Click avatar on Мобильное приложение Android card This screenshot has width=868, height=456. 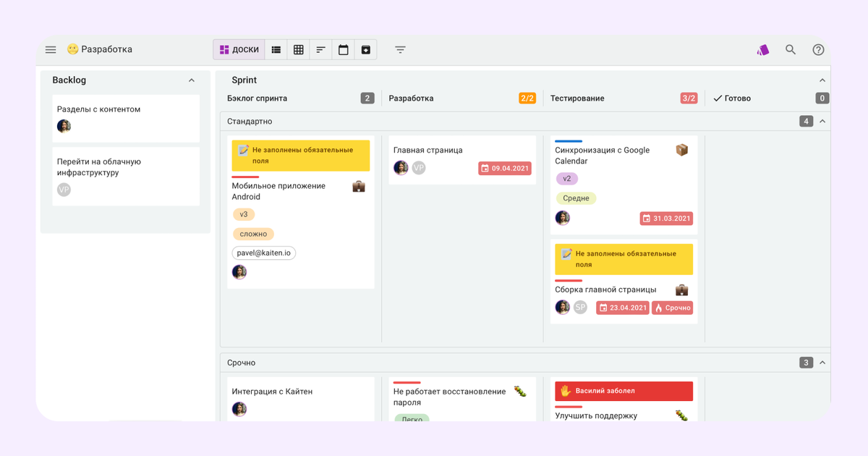239,272
